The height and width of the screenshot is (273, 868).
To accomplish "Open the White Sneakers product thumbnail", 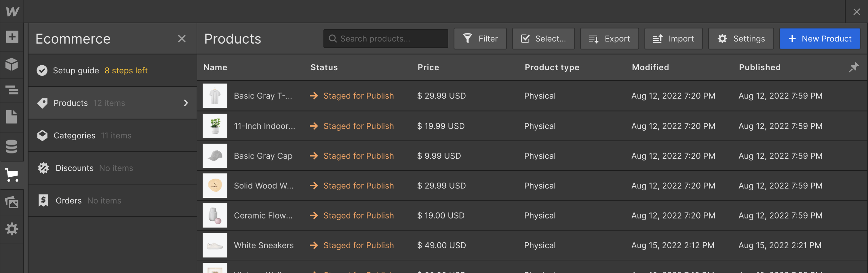I will coord(215,245).
